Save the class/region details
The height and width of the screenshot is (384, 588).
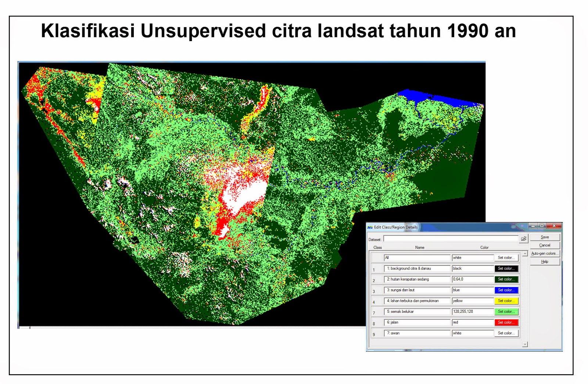pyautogui.click(x=545, y=237)
